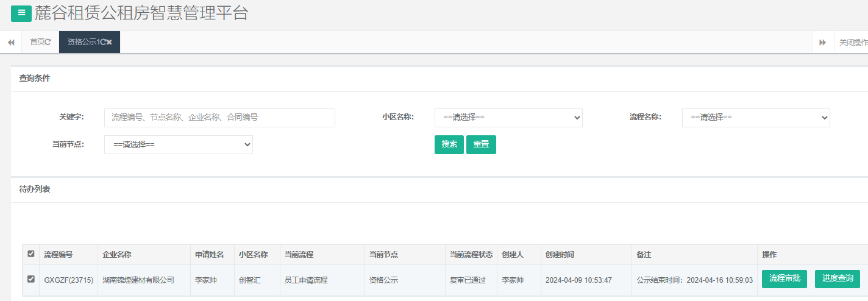Refresh the 首页 tab via its reload icon
868x301 pixels.
pos(48,42)
